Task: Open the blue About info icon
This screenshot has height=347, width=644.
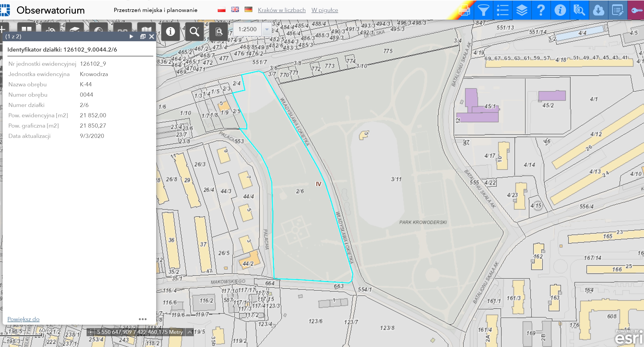Action: [x=560, y=10]
